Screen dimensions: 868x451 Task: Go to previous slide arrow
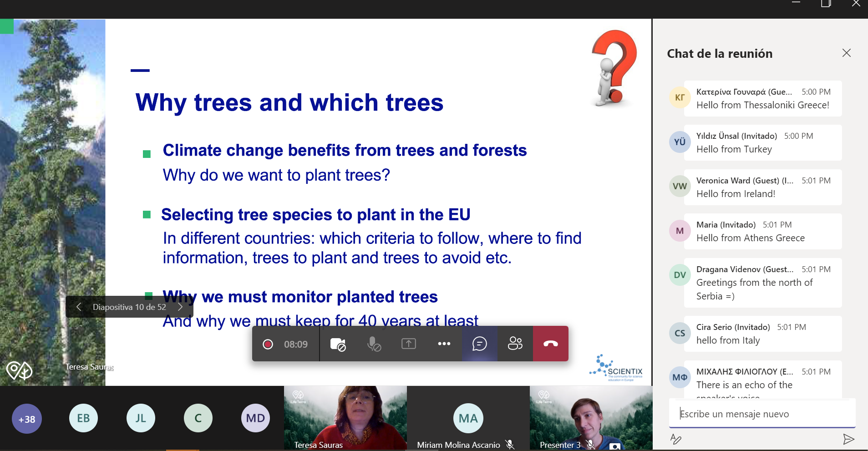(x=79, y=307)
